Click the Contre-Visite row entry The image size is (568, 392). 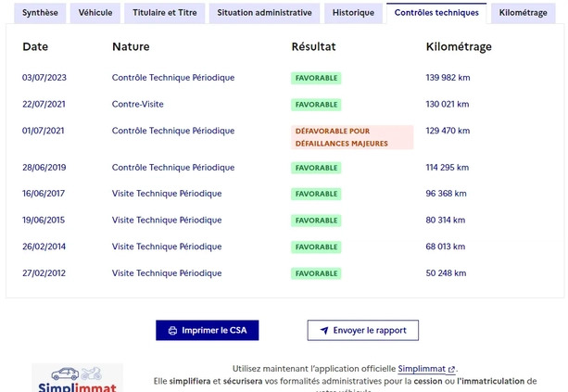tap(138, 104)
